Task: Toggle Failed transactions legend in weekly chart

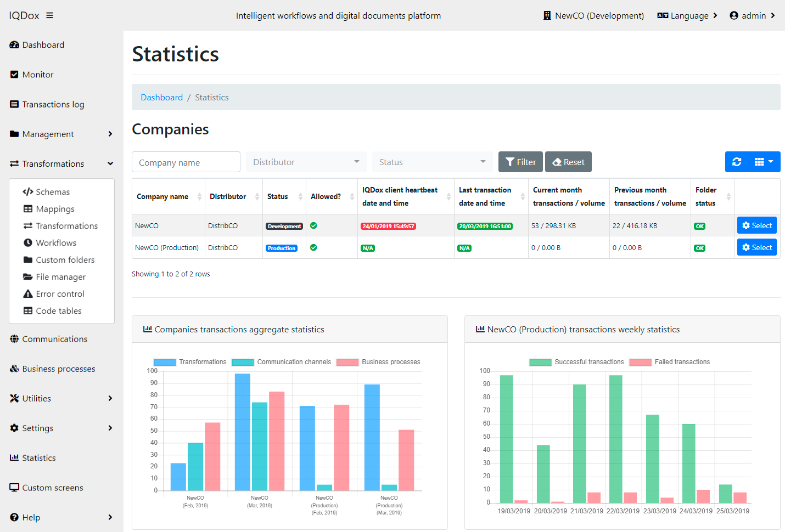Action: tap(670, 362)
